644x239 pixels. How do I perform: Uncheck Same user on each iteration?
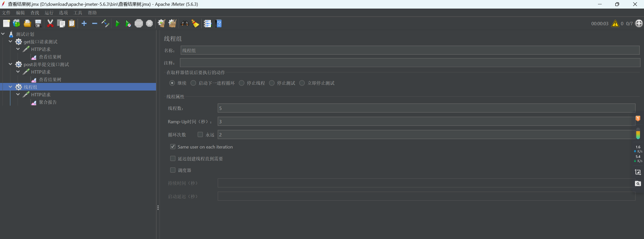[x=173, y=146]
